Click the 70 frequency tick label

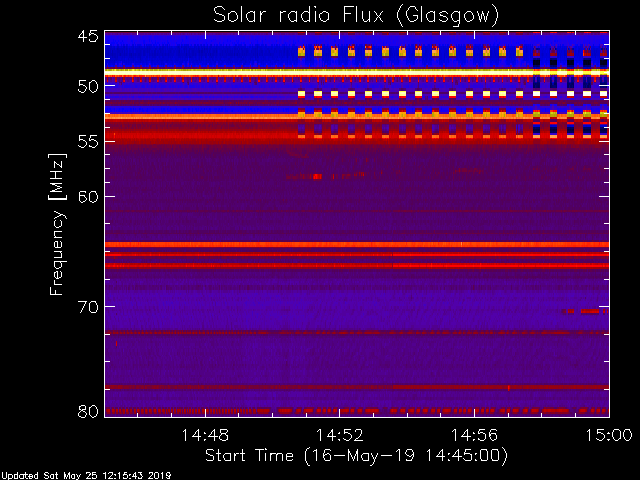click(88, 307)
